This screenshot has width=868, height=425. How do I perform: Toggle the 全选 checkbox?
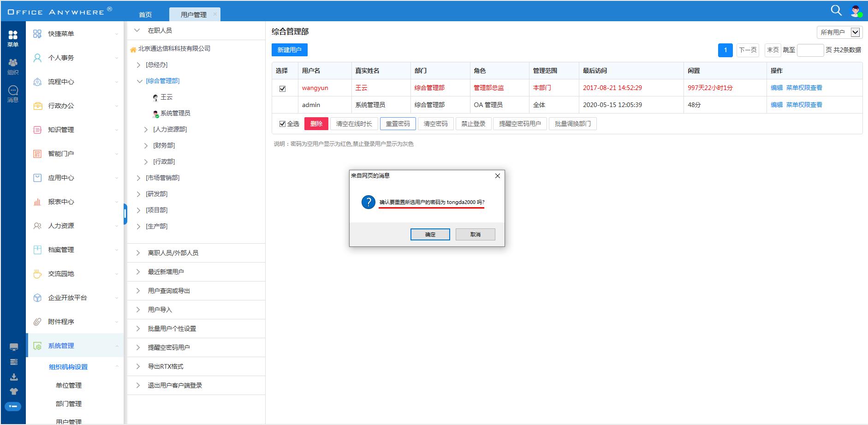click(x=282, y=124)
